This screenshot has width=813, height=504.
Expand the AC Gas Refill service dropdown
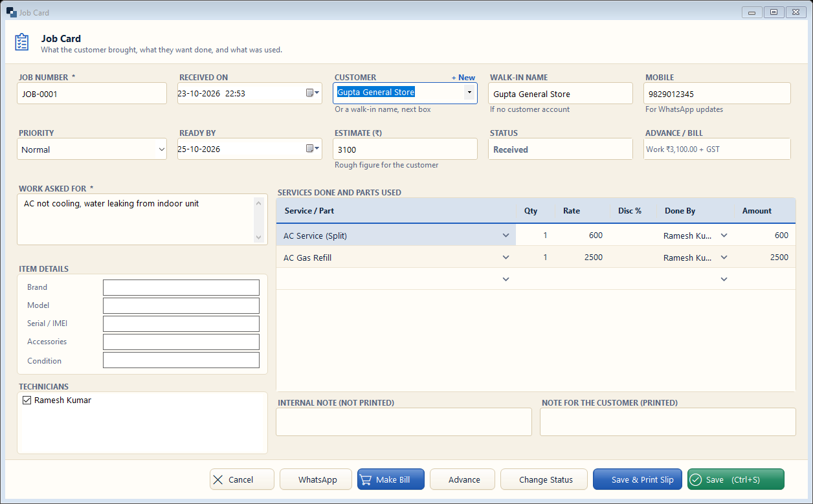[x=506, y=257]
